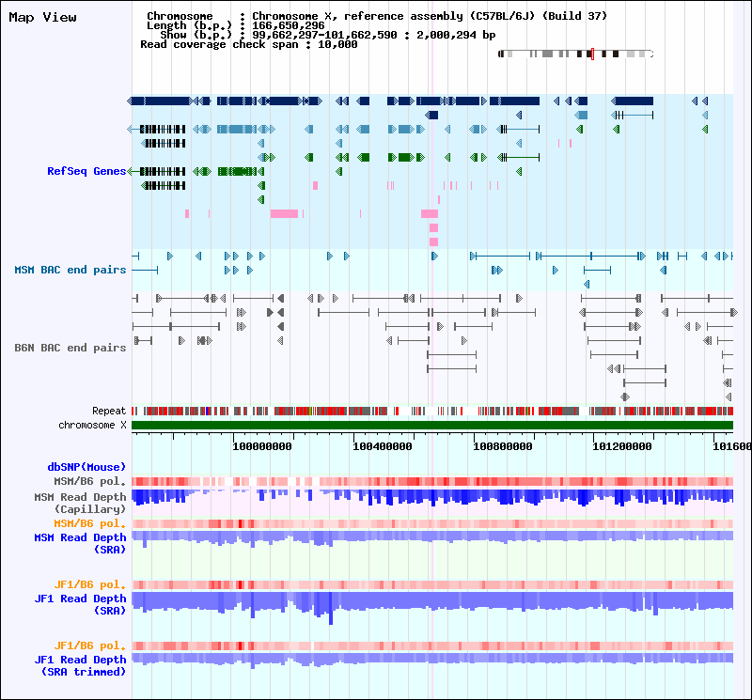
Task: Click the B6N BAC end pairs label
Action: click(x=70, y=348)
